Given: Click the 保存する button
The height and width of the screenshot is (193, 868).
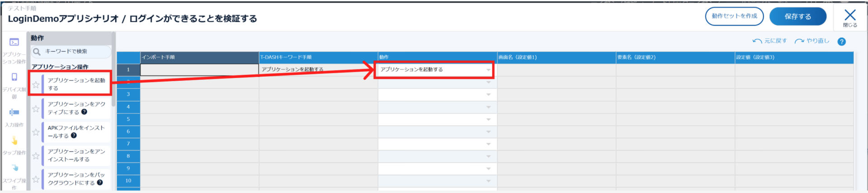Looking at the screenshot, I should 797,17.
